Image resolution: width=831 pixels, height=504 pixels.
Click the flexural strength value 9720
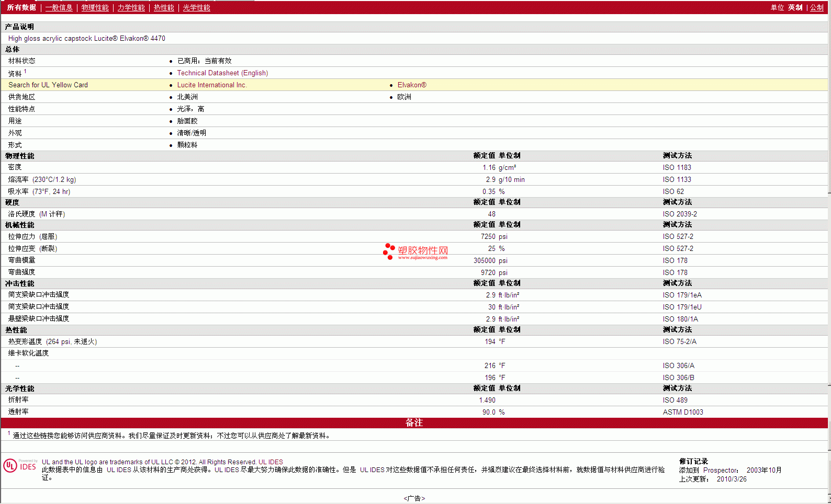488,273
